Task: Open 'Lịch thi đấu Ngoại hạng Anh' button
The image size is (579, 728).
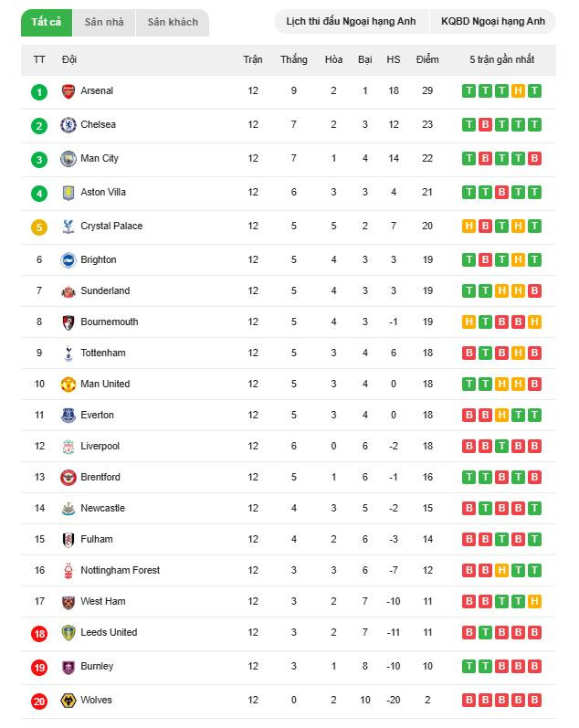Action: [351, 21]
